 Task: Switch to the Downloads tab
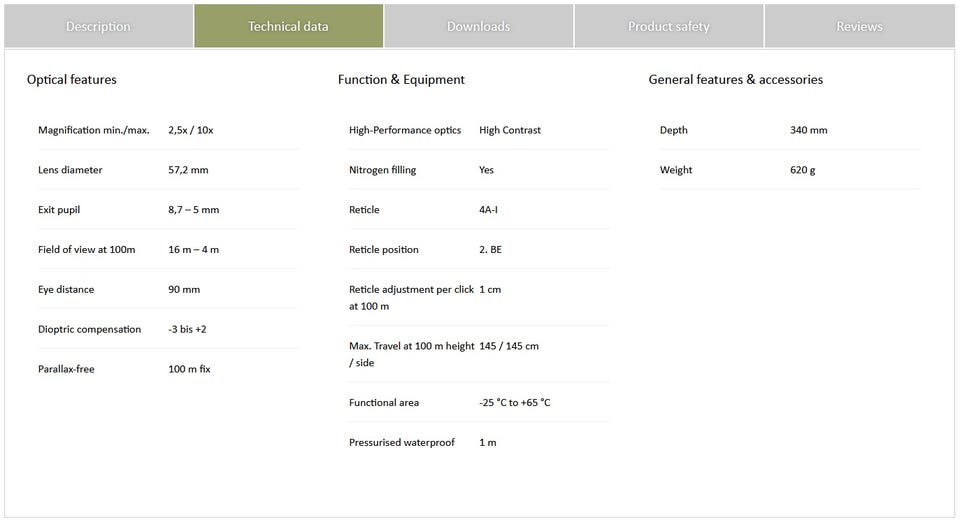click(x=479, y=26)
